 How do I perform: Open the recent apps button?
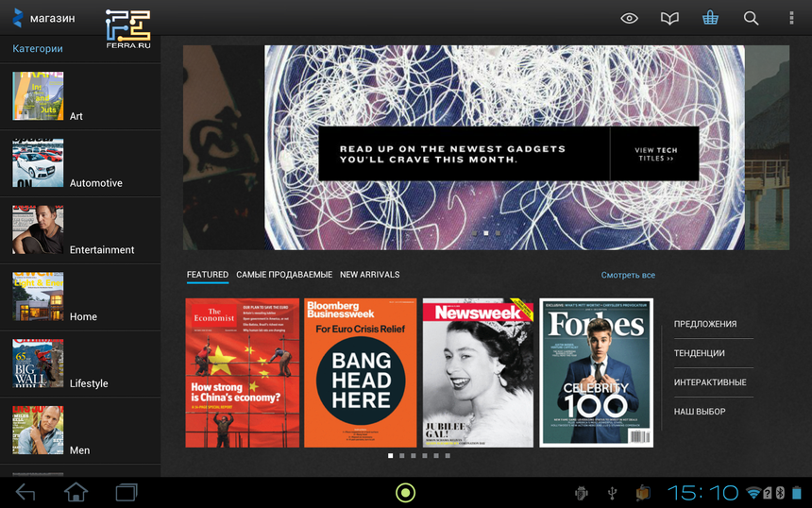(127, 492)
